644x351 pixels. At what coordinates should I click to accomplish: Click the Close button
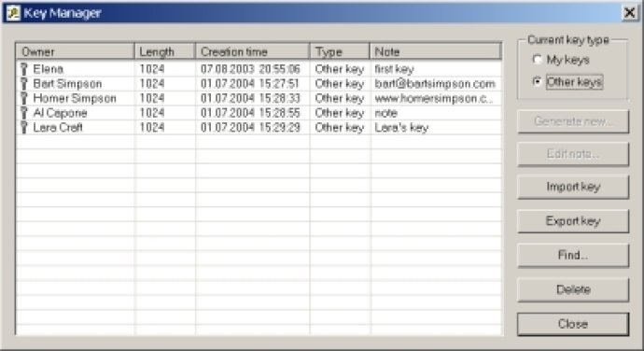573,324
